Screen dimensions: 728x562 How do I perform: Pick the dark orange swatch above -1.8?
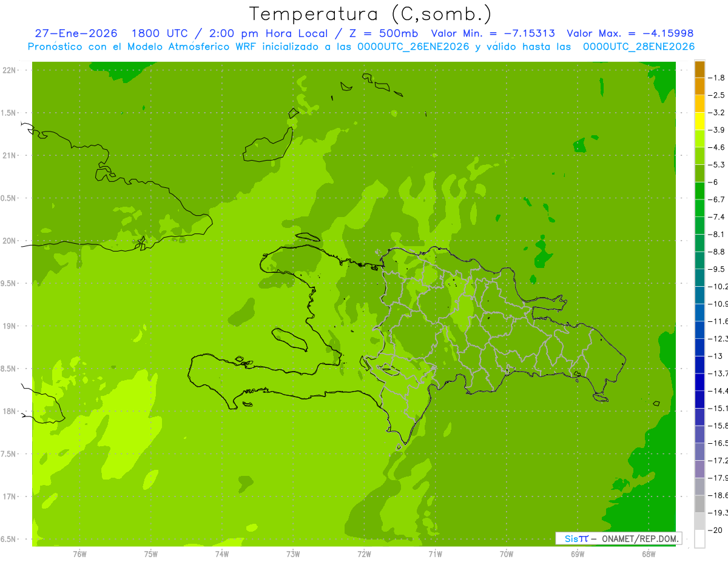click(699, 69)
